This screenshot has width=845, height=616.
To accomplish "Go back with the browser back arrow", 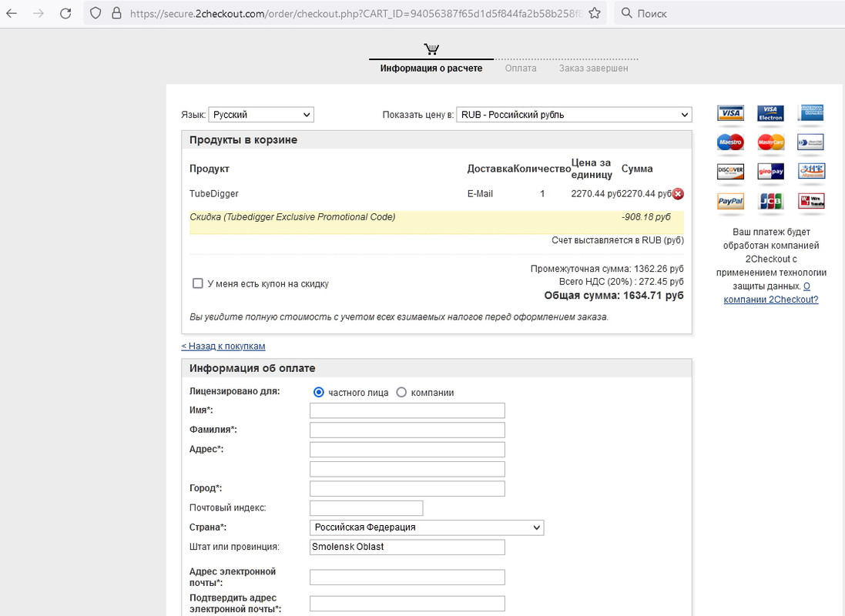I will click(x=12, y=13).
